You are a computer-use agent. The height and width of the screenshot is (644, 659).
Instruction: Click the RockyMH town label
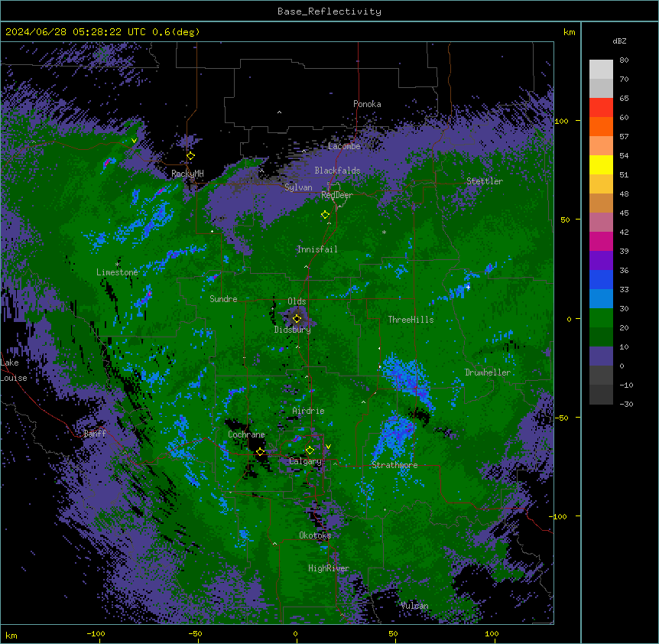pos(187,174)
